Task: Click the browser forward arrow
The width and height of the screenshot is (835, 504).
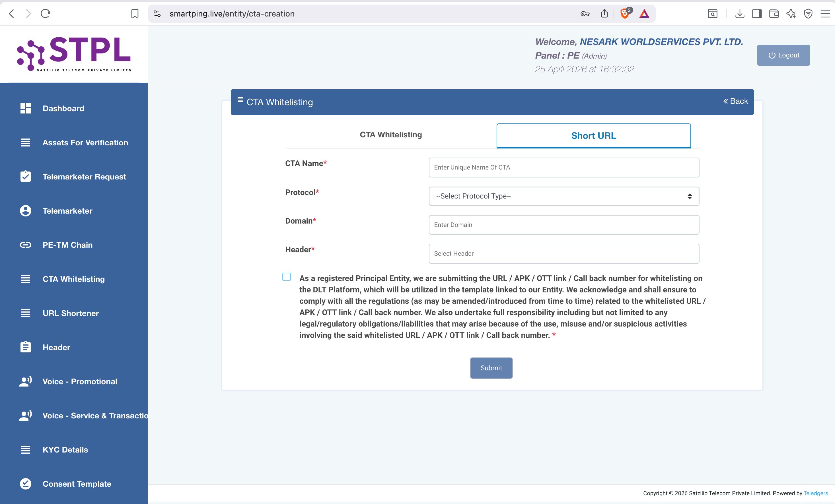Action: [x=28, y=14]
